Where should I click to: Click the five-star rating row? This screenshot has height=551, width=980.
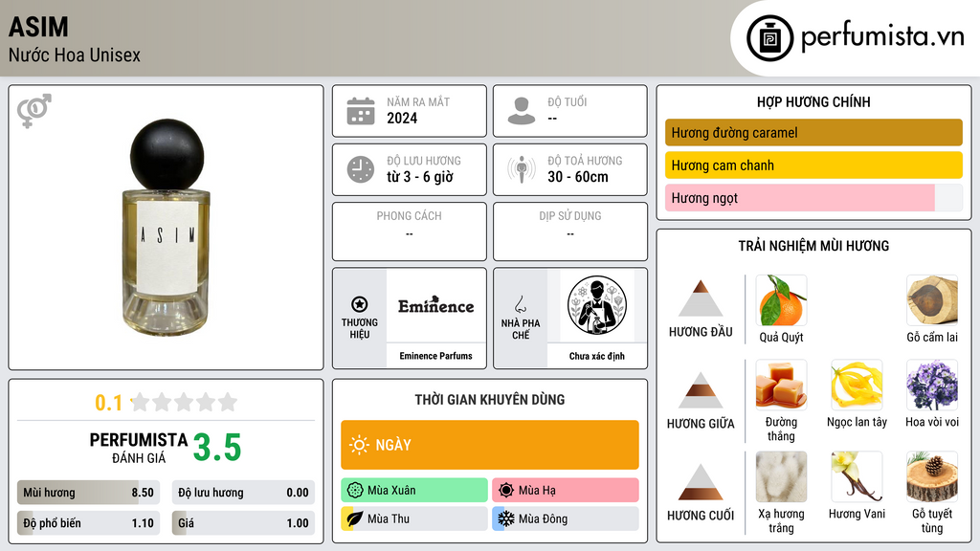coord(184,402)
